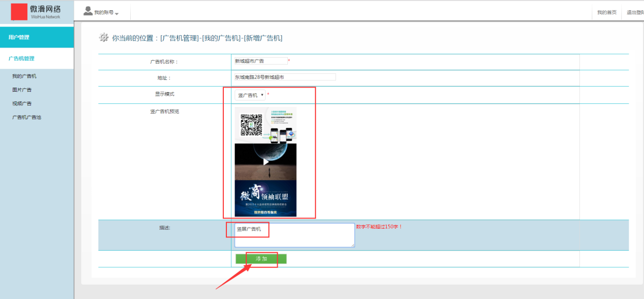Open 我的广告机 in the sidebar

(x=24, y=76)
